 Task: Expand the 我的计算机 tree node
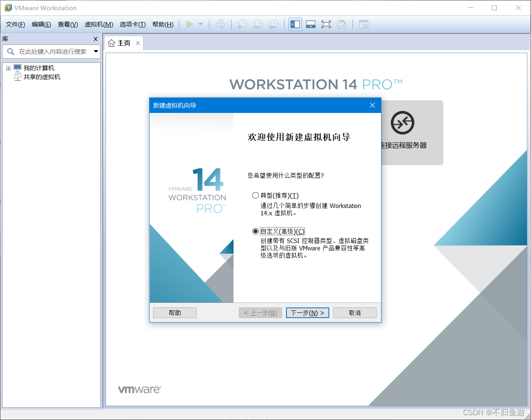8,68
